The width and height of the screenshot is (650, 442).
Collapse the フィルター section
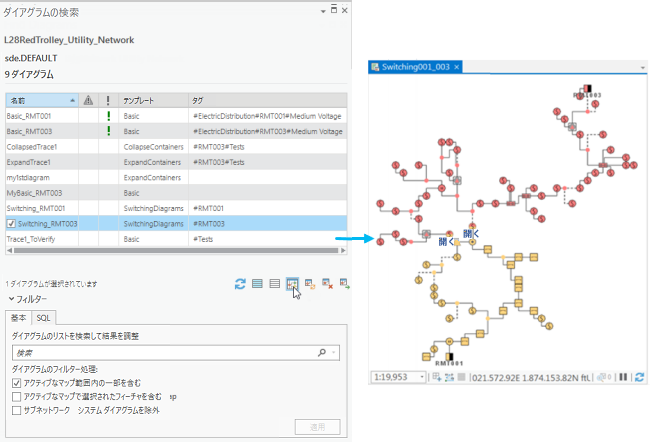[x=11, y=299]
